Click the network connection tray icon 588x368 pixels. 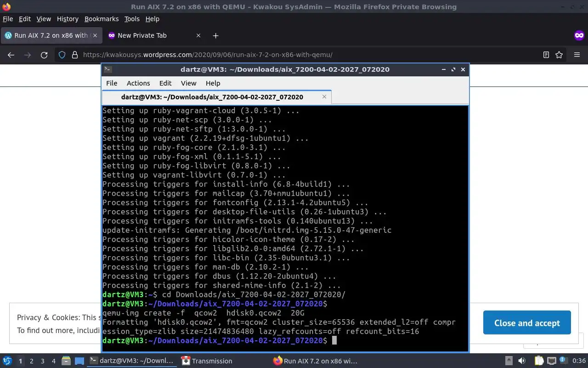point(552,361)
